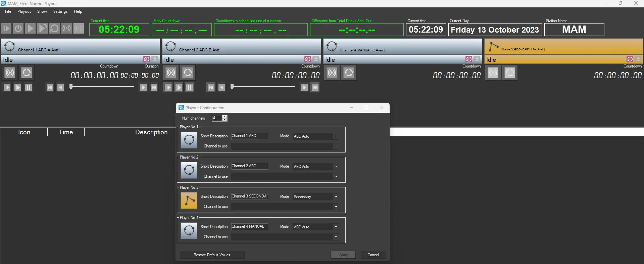Click the Player No.3 yellow secondary icon
Screen dimensions: 644x264
(x=189, y=201)
